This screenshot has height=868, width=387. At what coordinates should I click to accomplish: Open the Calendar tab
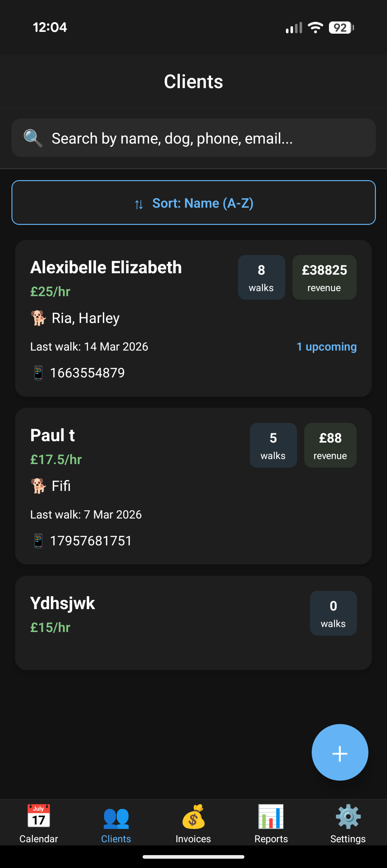pyautogui.click(x=39, y=824)
